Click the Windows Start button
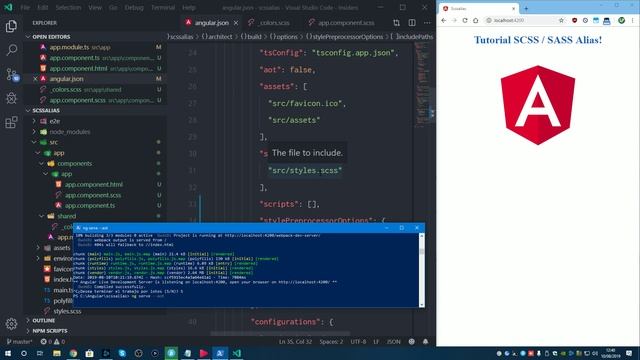Viewport: 640px width, 360px height. [x=8, y=353]
